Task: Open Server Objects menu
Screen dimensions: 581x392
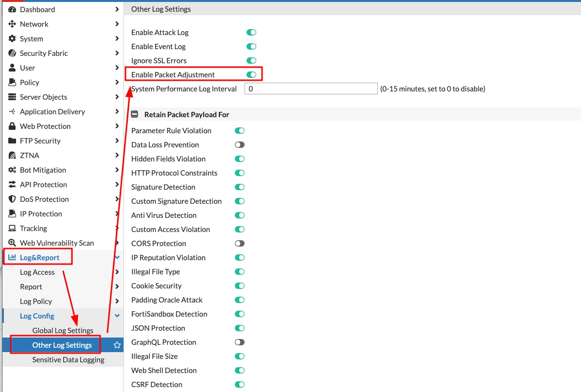Action: coord(63,97)
